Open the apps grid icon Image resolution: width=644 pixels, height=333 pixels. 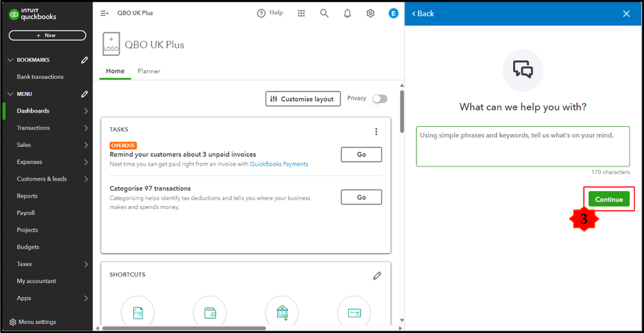point(301,13)
